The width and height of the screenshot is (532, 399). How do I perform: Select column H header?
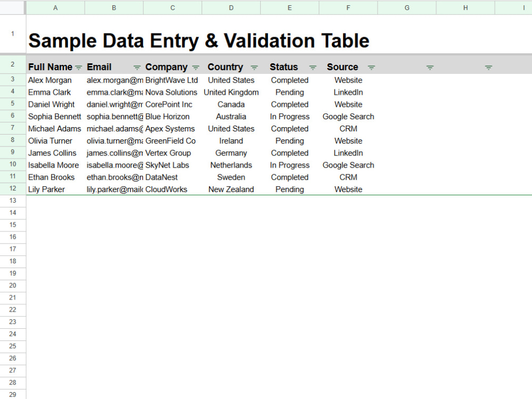point(465,7)
